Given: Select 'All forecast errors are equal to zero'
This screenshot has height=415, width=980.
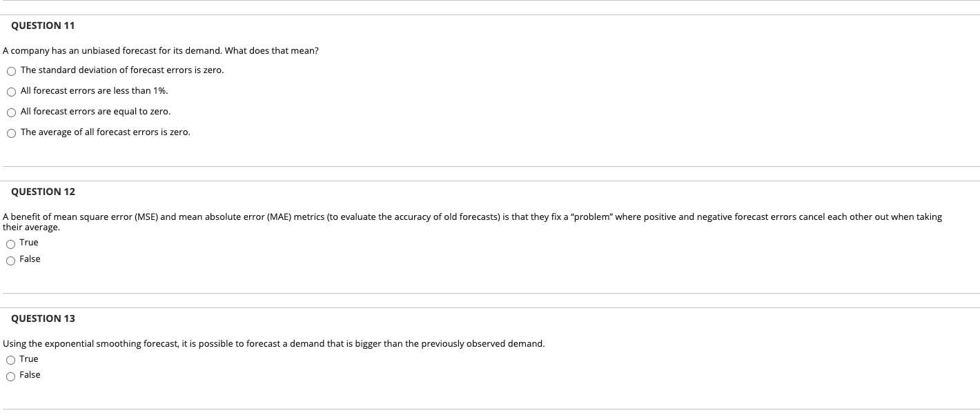Looking at the screenshot, I should coord(11,112).
